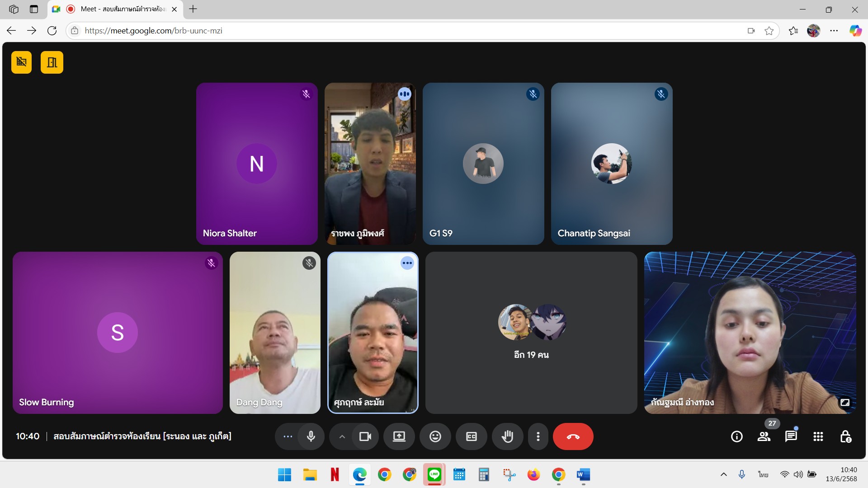This screenshot has width=868, height=488.
Task: Click the '19 others' participants tile
Action: 531,333
